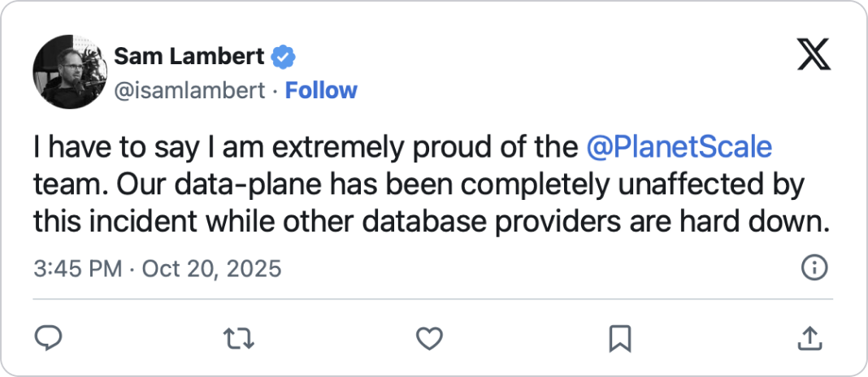This screenshot has width=868, height=377.
Task: Click the Sam Lambert display name
Action: (189, 57)
